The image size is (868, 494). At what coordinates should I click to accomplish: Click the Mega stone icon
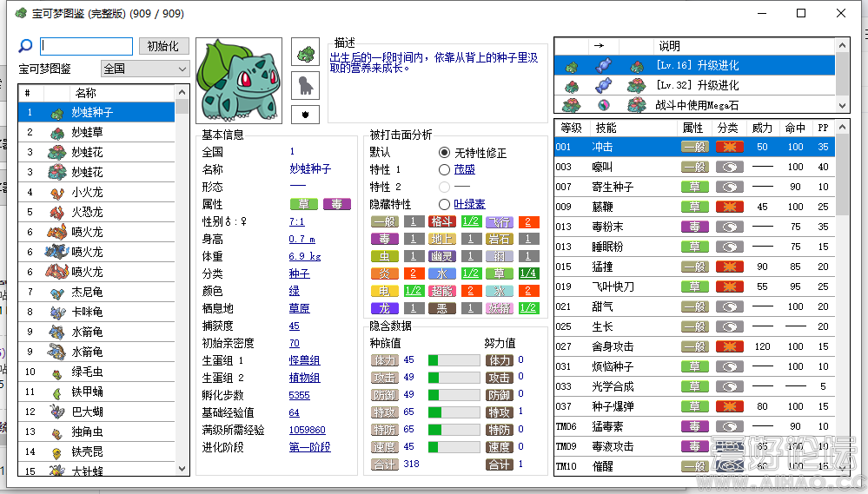[x=603, y=104]
